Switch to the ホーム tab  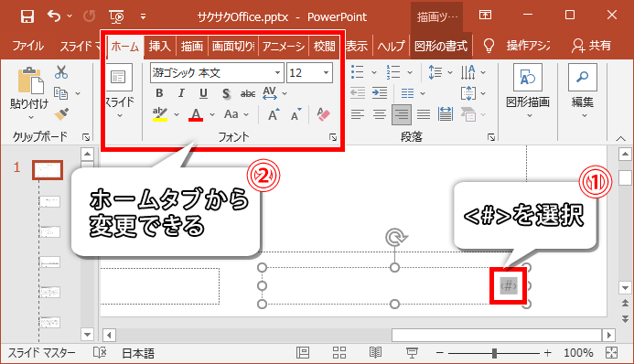125,46
